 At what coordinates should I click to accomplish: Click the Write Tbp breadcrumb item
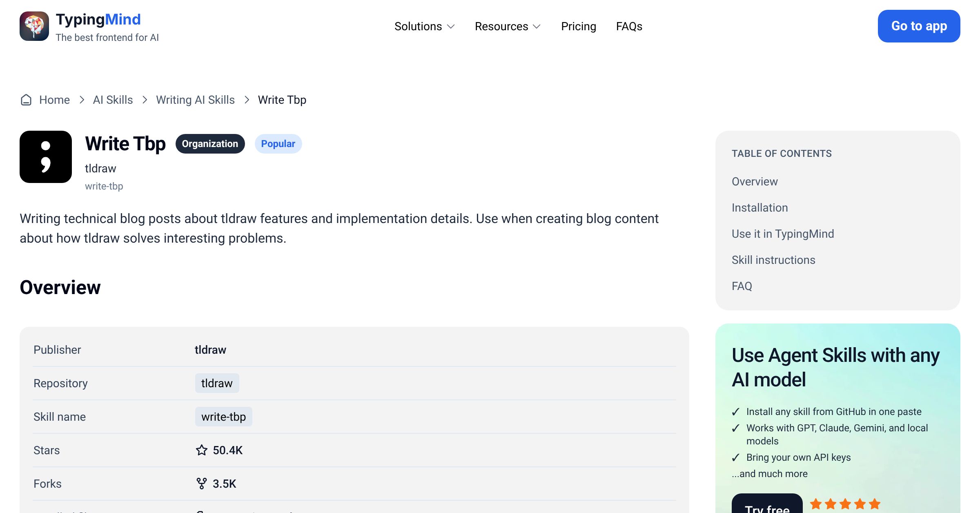pyautogui.click(x=282, y=100)
